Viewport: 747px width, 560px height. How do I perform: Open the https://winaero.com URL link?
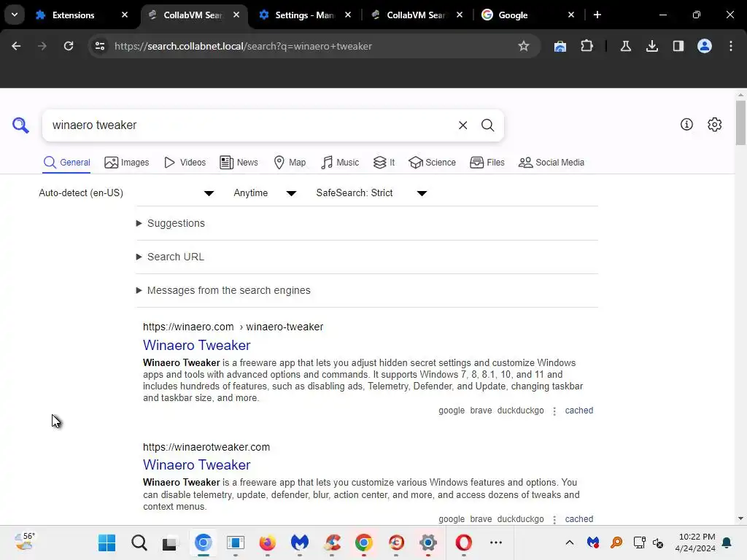(233, 327)
